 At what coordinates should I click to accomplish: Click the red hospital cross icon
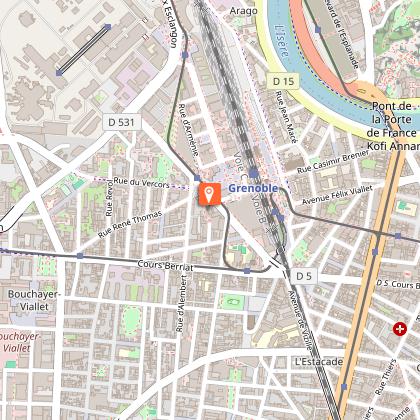pyautogui.click(x=400, y=329)
